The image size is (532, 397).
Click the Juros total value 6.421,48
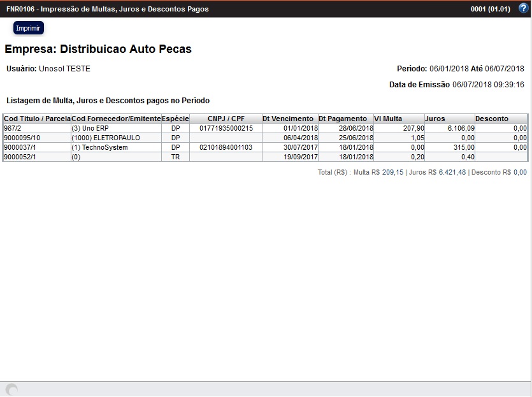click(452, 172)
